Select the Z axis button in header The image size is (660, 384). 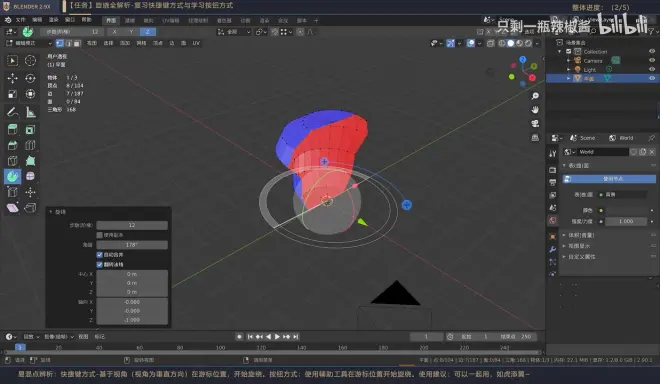pyautogui.click(x=147, y=32)
